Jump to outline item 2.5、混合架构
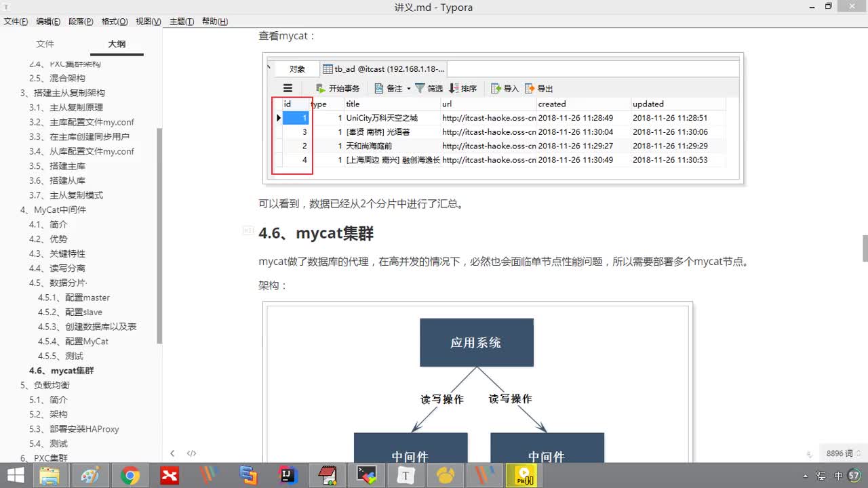Image resolution: width=868 pixels, height=488 pixels. 57,78
